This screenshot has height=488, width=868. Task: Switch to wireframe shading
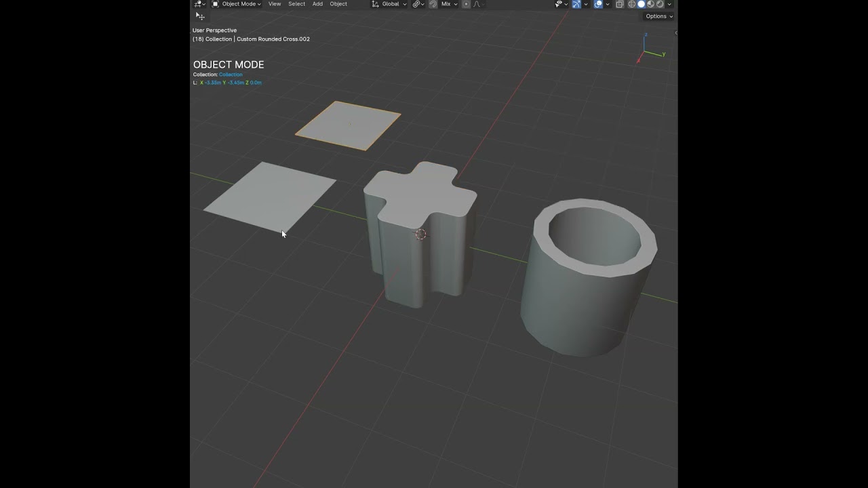point(632,4)
